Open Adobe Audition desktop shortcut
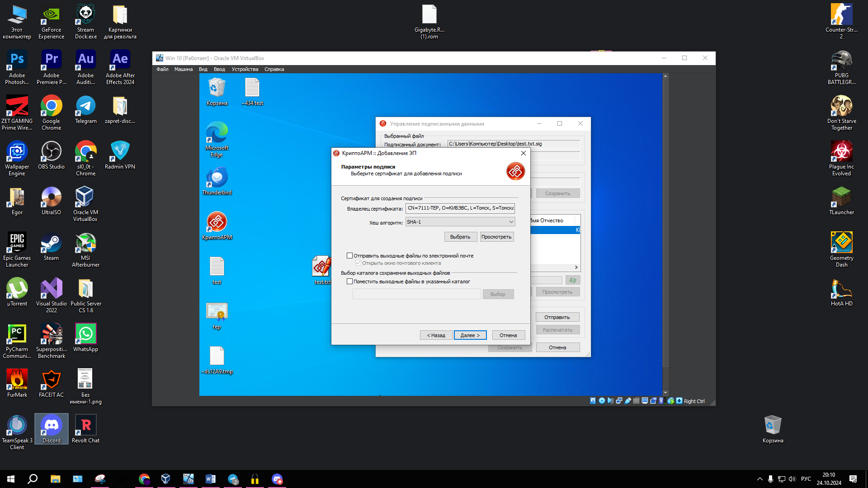The image size is (868, 488). [86, 67]
